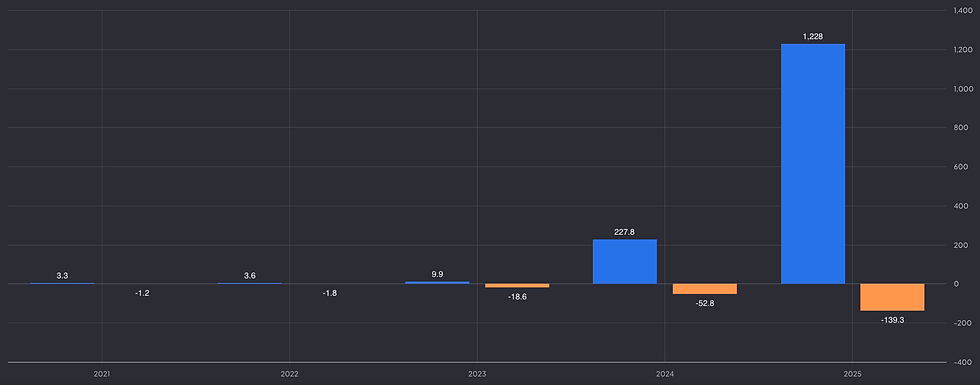The width and height of the screenshot is (980, 385).
Task: Click the value label -139.3
Action: (x=892, y=319)
